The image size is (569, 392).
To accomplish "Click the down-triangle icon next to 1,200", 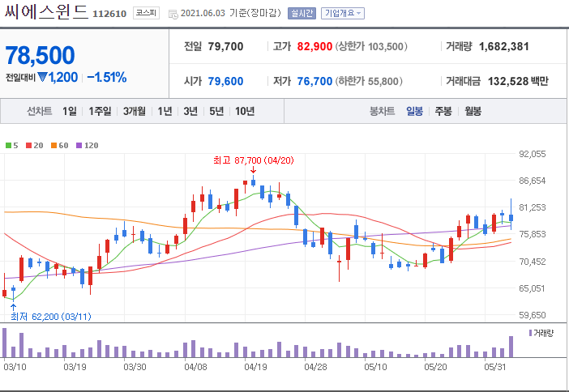I will (42, 77).
